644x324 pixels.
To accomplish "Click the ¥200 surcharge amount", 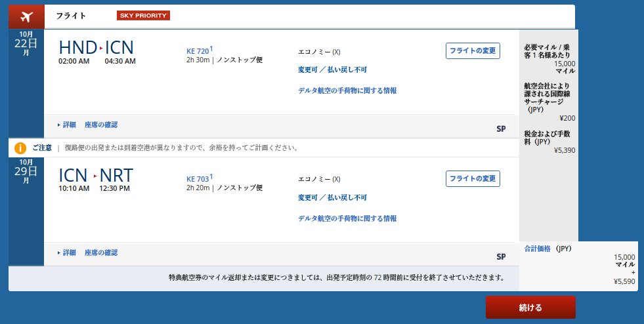I will 568,118.
